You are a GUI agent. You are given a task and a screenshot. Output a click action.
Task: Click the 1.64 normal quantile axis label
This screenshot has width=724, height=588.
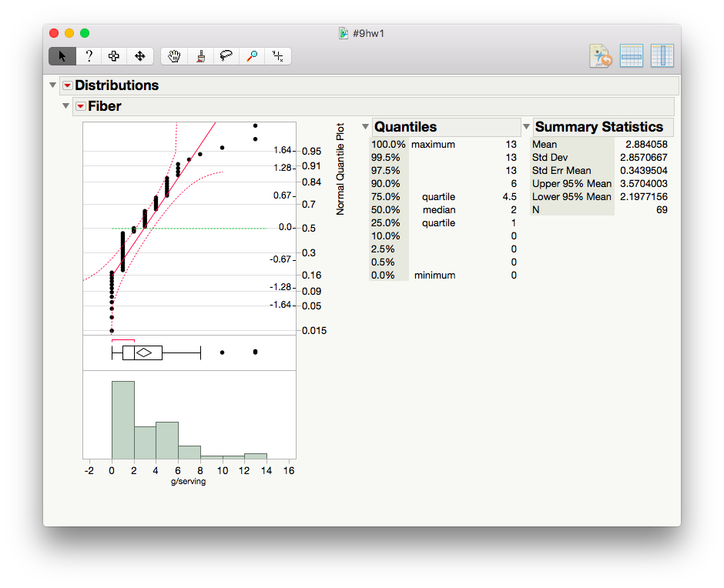[x=282, y=150]
